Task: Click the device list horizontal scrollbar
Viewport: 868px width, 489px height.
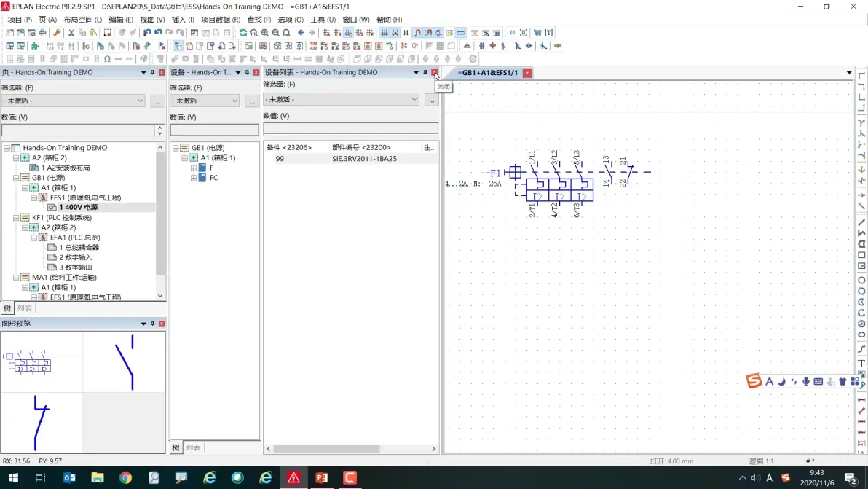Action: tap(327, 449)
